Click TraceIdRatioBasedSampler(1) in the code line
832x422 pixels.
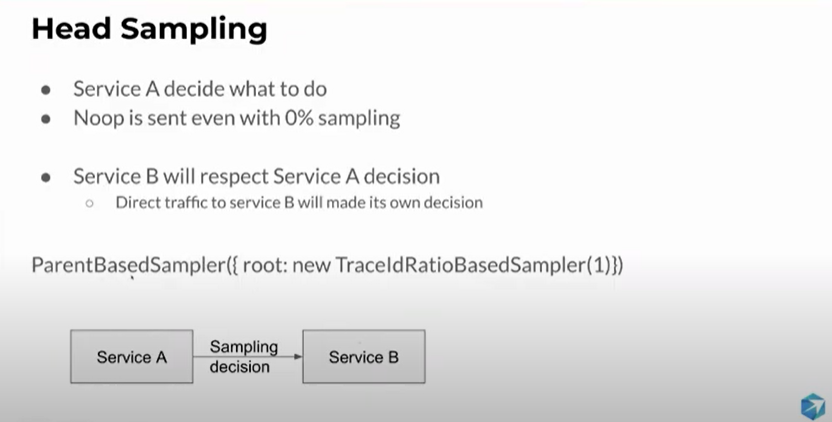click(x=473, y=264)
